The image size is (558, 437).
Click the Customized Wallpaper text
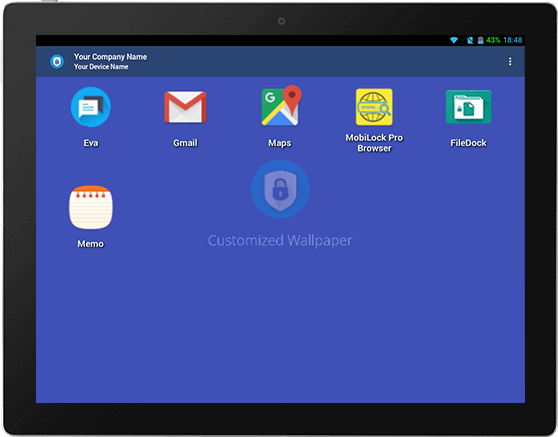[x=280, y=241]
